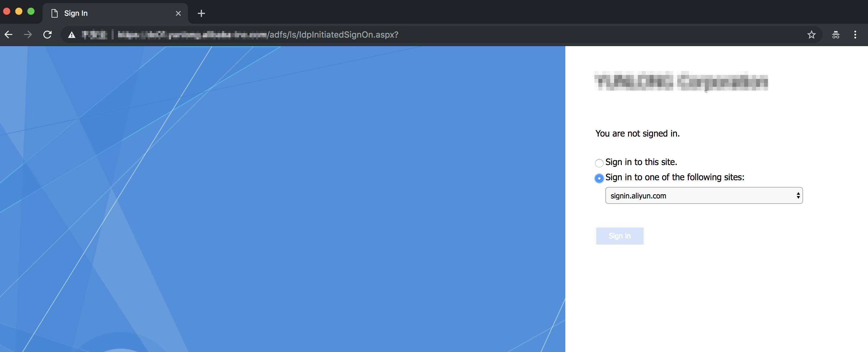Click the Sign in button

[619, 236]
